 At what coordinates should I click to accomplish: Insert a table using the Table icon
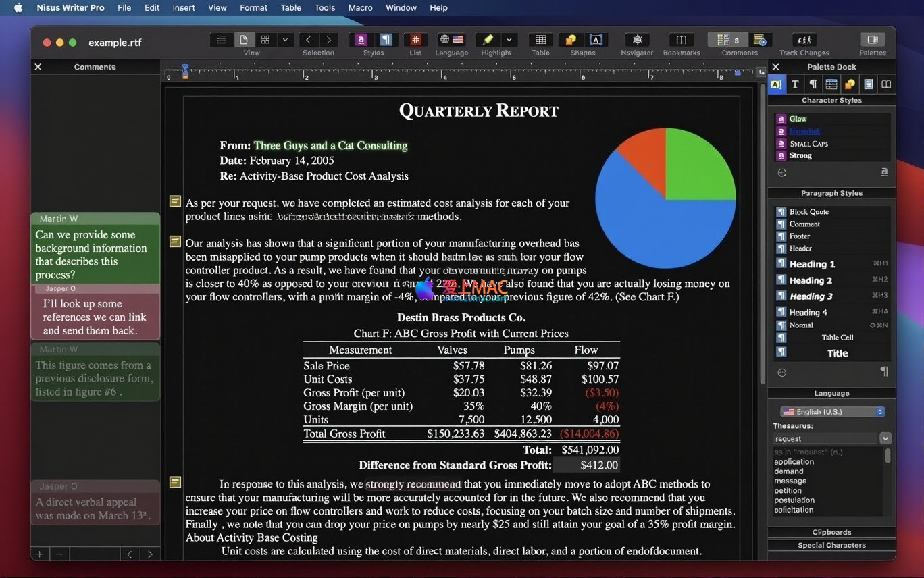540,40
